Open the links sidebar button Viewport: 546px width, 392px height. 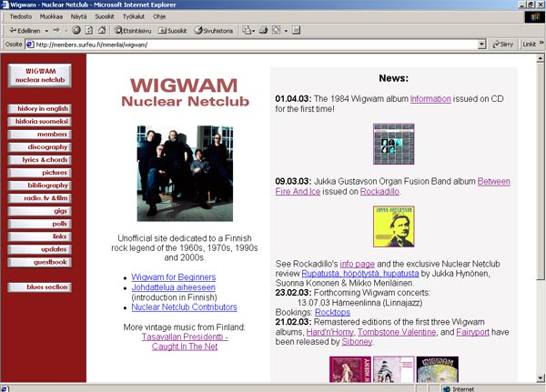point(40,236)
